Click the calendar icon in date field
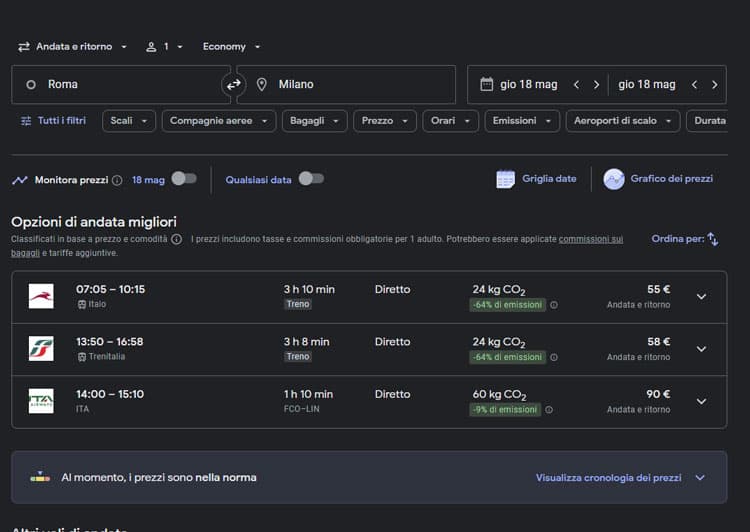 click(x=486, y=84)
